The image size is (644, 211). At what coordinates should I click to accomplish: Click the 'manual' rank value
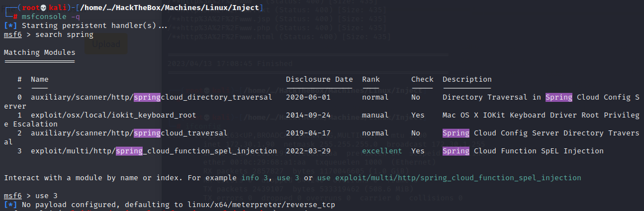click(375, 115)
